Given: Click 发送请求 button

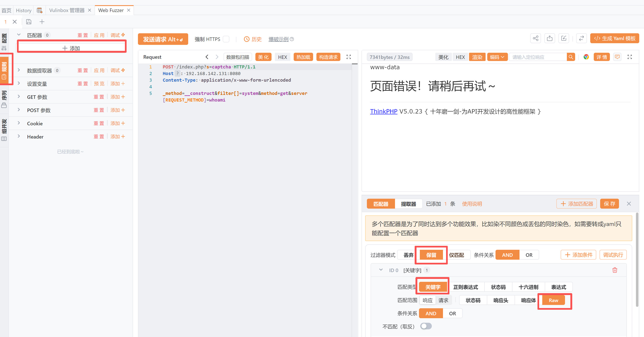Looking at the screenshot, I should (x=163, y=39).
